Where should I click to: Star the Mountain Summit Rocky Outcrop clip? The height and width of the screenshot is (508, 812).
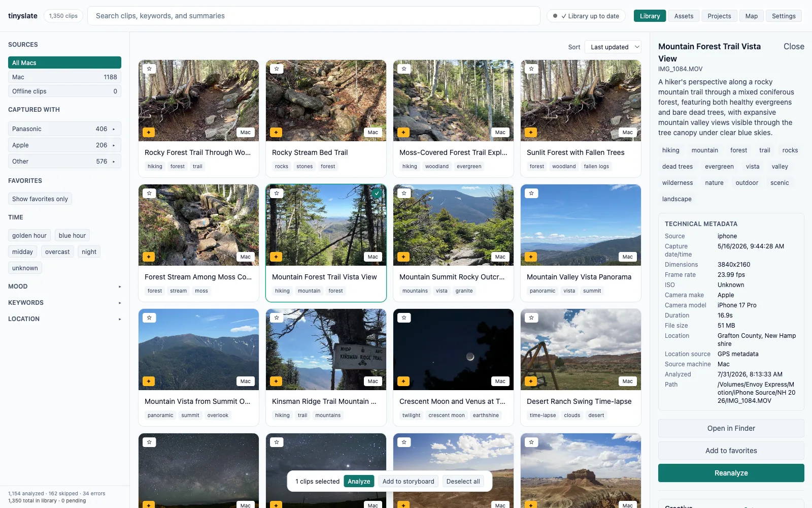[404, 193]
